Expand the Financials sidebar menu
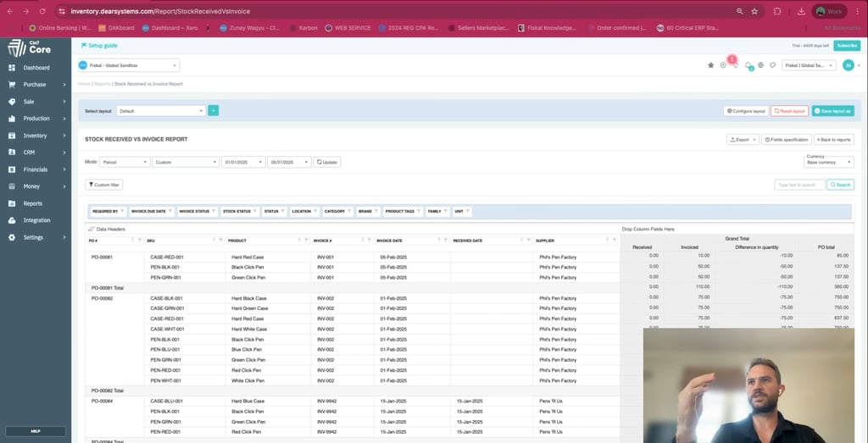The height and width of the screenshot is (443, 868). 36,169
